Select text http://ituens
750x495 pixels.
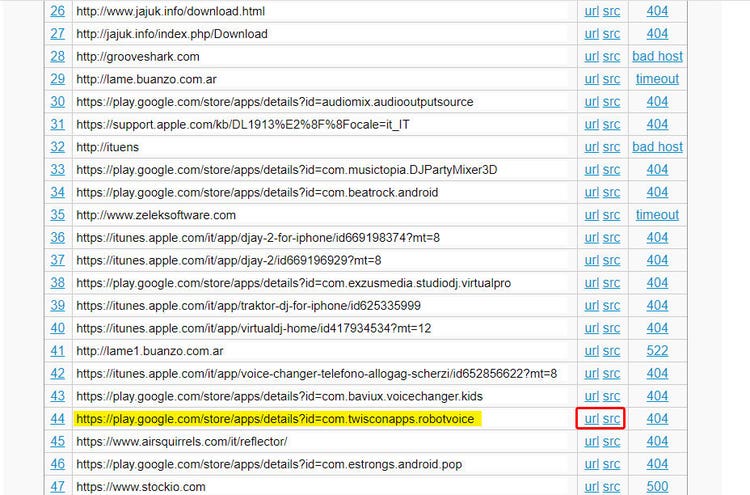point(107,147)
